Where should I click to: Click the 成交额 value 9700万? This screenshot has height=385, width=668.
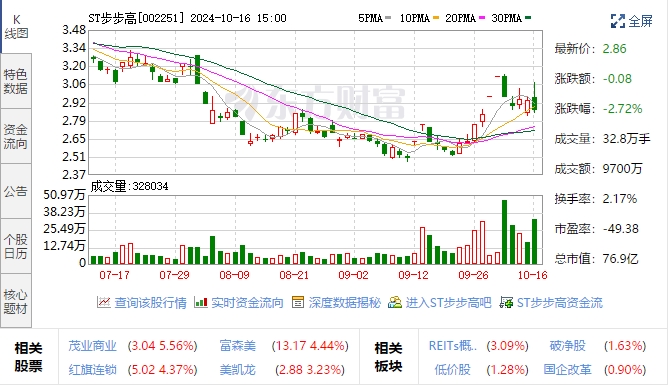point(622,169)
